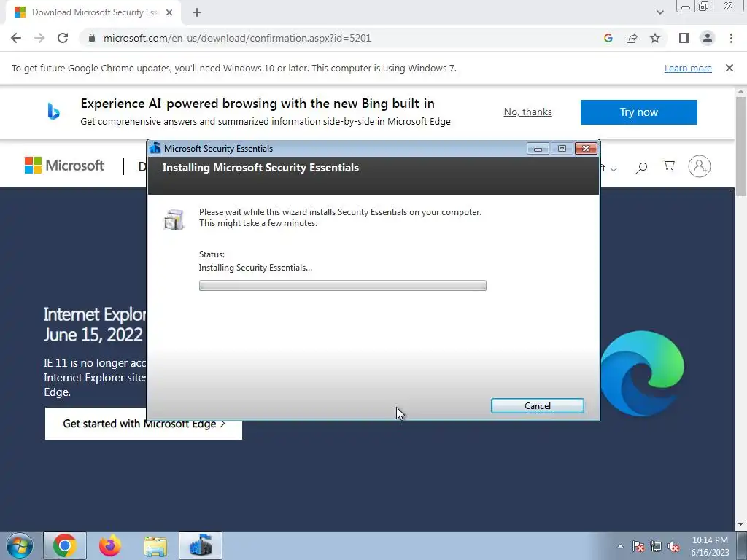Share this page icon

pos(632,38)
